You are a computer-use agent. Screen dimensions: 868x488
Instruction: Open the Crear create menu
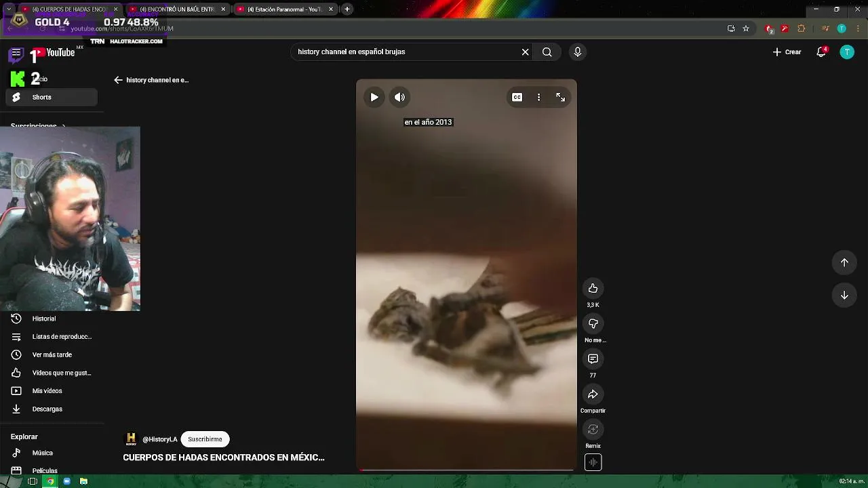tap(787, 52)
